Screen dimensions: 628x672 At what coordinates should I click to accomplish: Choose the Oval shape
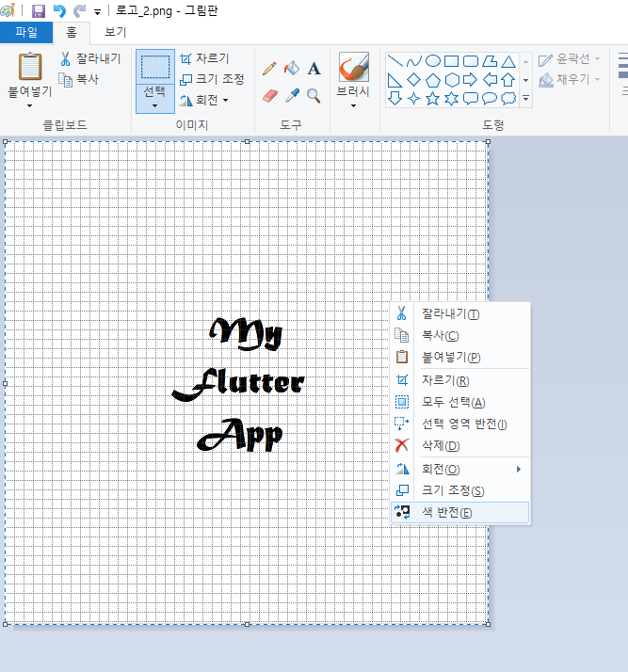(x=433, y=61)
